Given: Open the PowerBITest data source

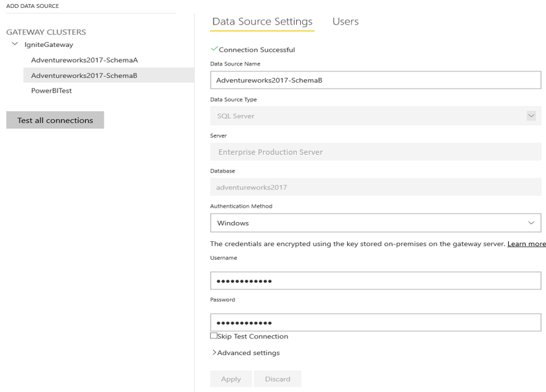Looking at the screenshot, I should point(51,91).
